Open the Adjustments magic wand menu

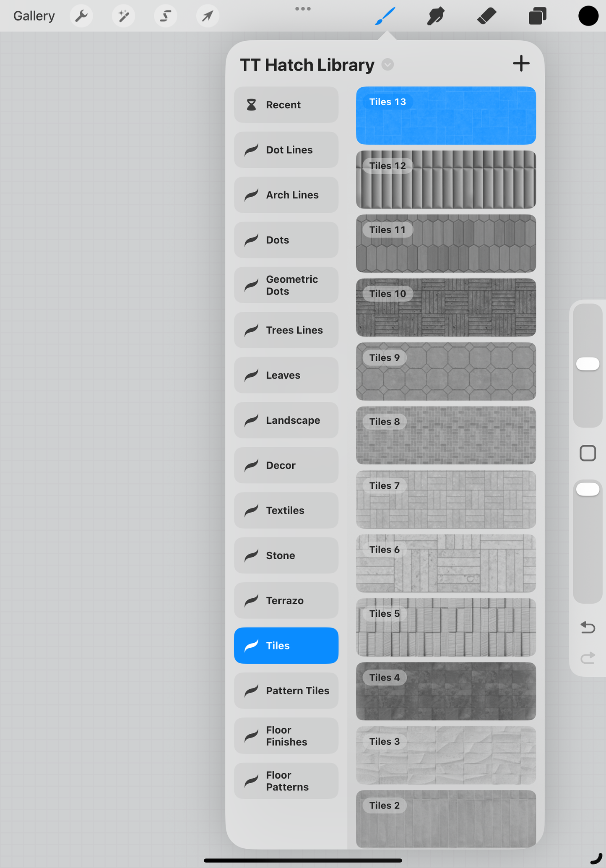point(123,16)
